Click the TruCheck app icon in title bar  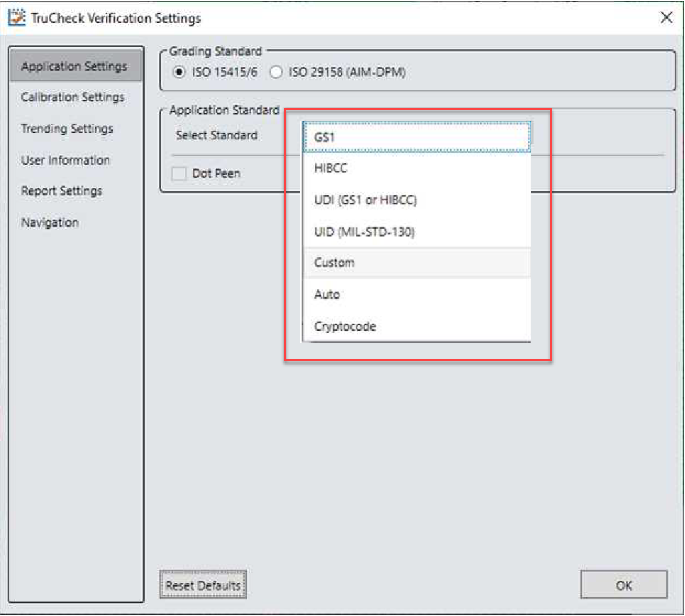click(x=16, y=18)
